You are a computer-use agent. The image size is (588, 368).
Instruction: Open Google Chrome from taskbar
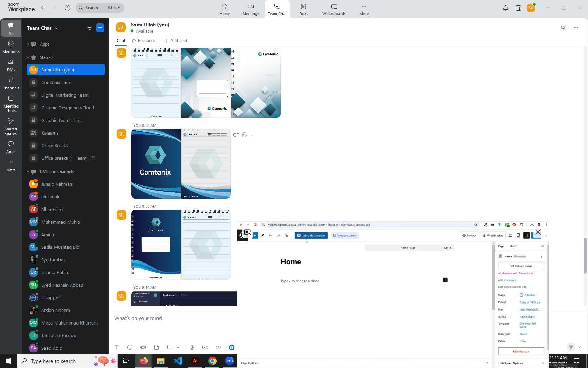[212, 361]
